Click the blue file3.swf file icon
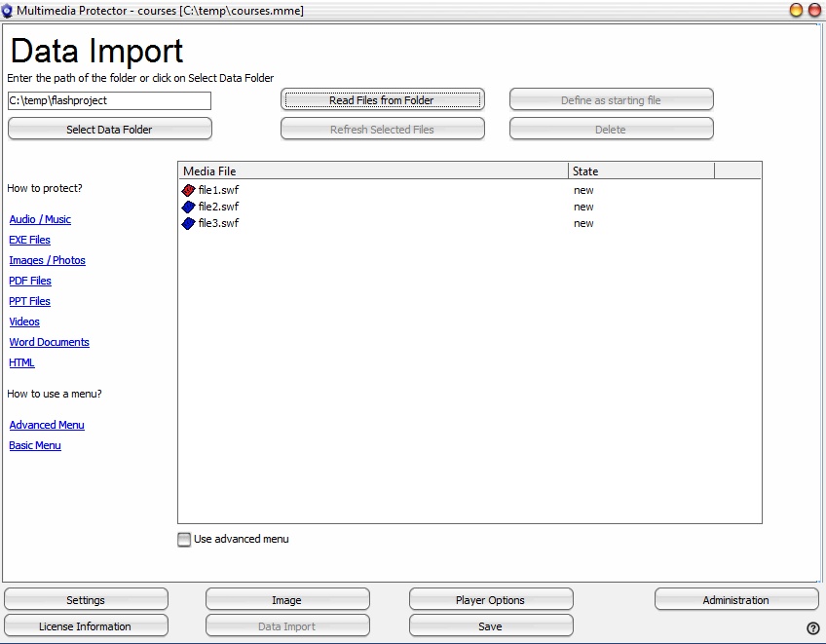This screenshot has width=826, height=644. [x=189, y=223]
